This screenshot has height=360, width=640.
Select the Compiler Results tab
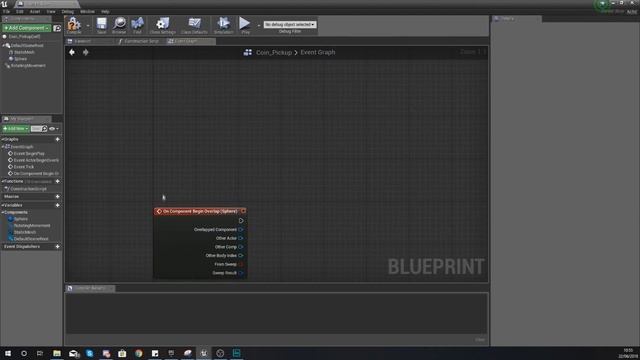[90, 288]
